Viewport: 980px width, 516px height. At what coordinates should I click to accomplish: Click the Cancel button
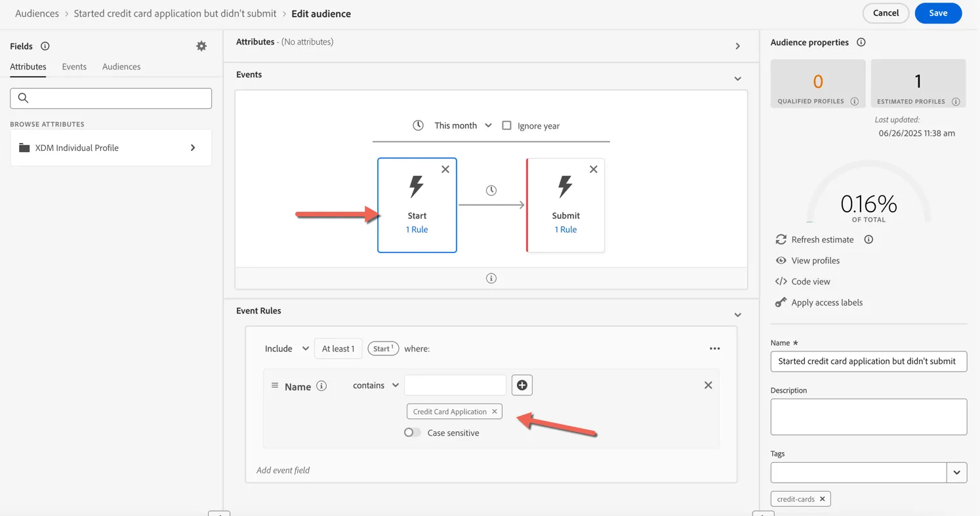[x=886, y=13]
